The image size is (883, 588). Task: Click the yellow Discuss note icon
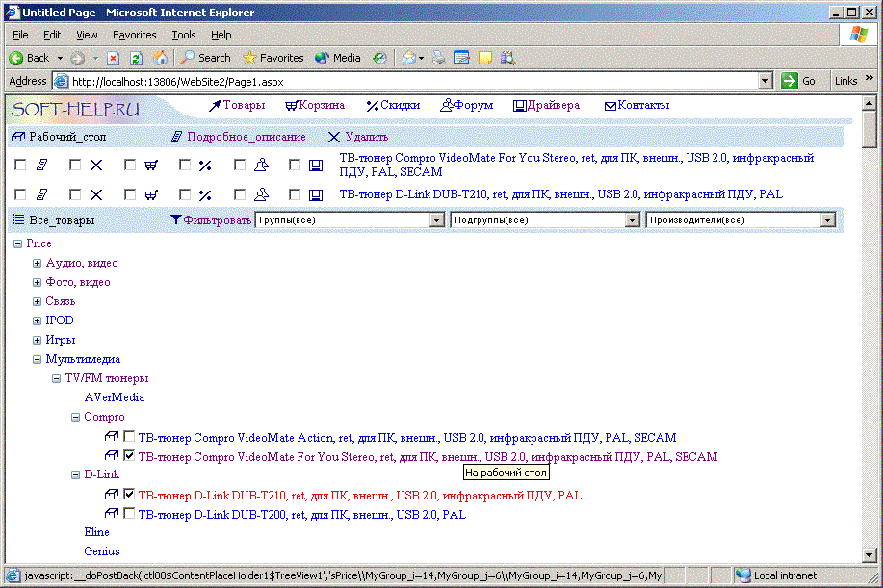click(485, 58)
